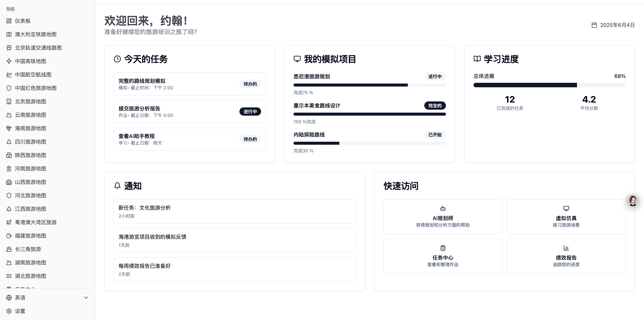This screenshot has height=320, width=644.
Task: Open the language selector with globe icon
Action: tap(9, 298)
